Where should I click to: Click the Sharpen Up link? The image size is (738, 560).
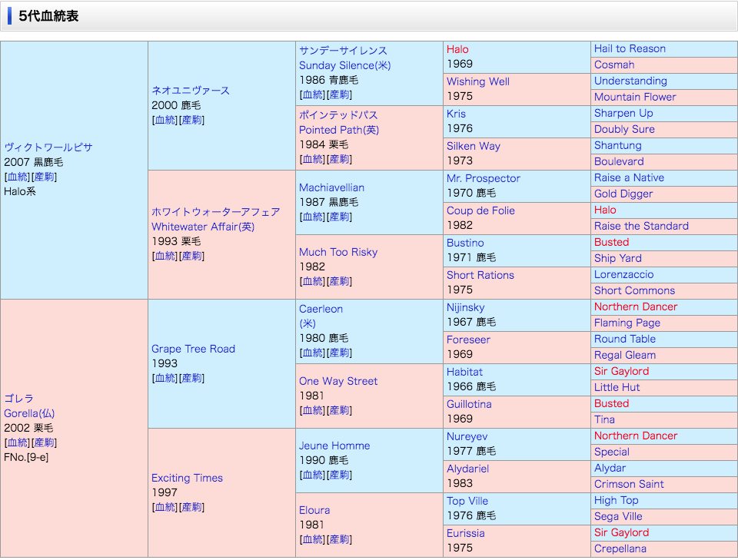623,113
